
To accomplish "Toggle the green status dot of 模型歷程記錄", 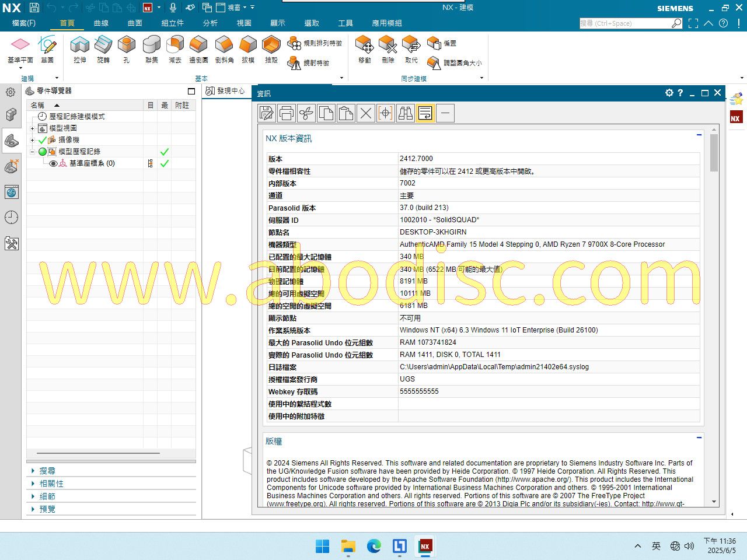I will coord(43,152).
